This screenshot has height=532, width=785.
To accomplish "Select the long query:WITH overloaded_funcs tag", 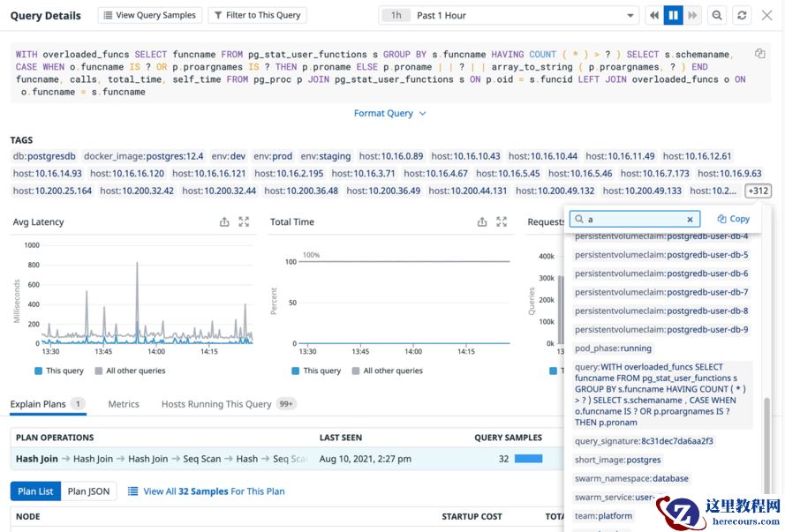I will [662, 395].
